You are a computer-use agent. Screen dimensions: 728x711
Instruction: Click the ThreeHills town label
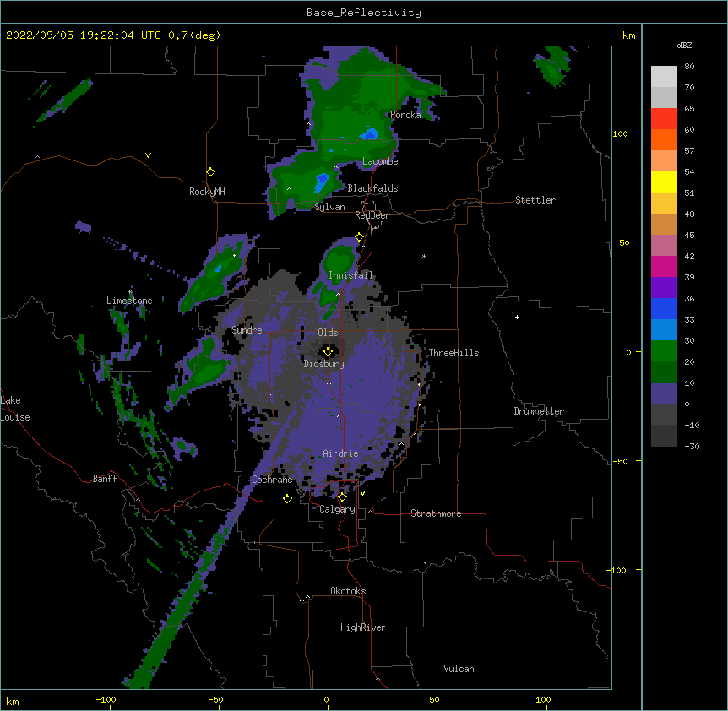point(454,353)
